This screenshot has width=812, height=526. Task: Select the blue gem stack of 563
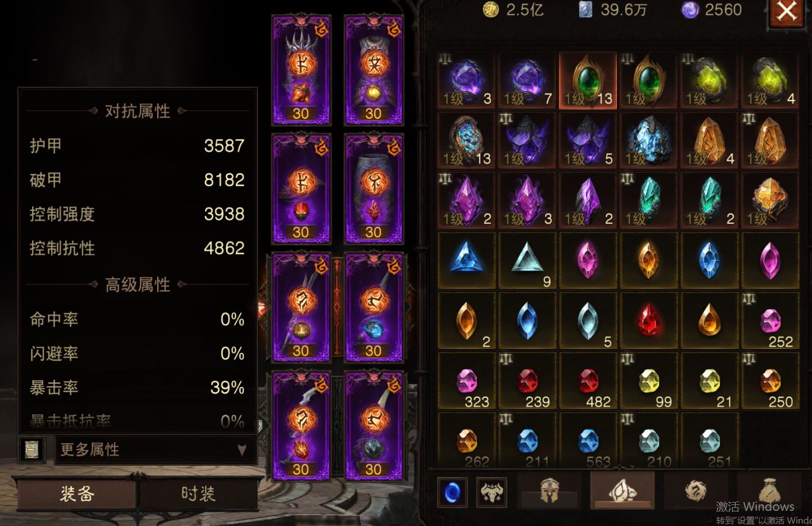[x=588, y=440]
